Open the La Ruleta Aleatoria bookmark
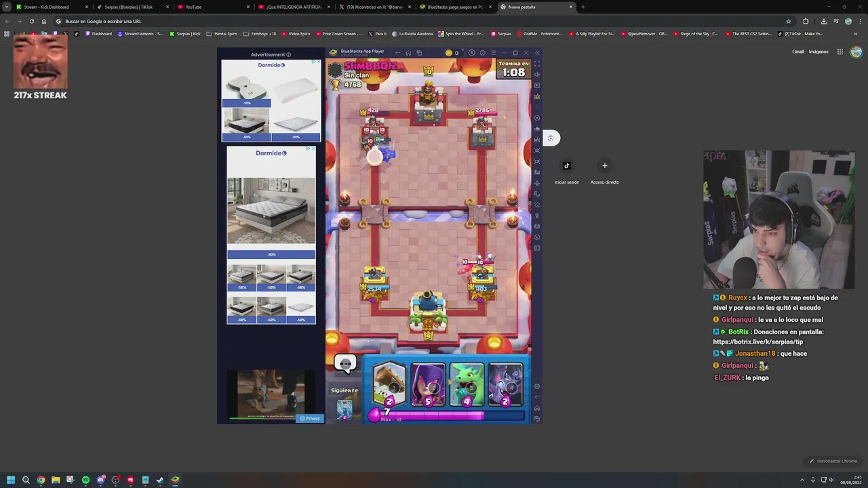 pos(413,33)
